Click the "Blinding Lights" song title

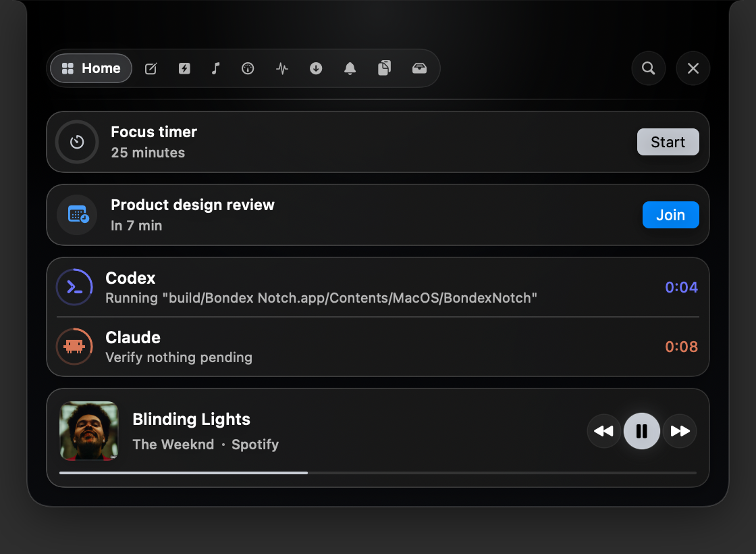pyautogui.click(x=192, y=419)
